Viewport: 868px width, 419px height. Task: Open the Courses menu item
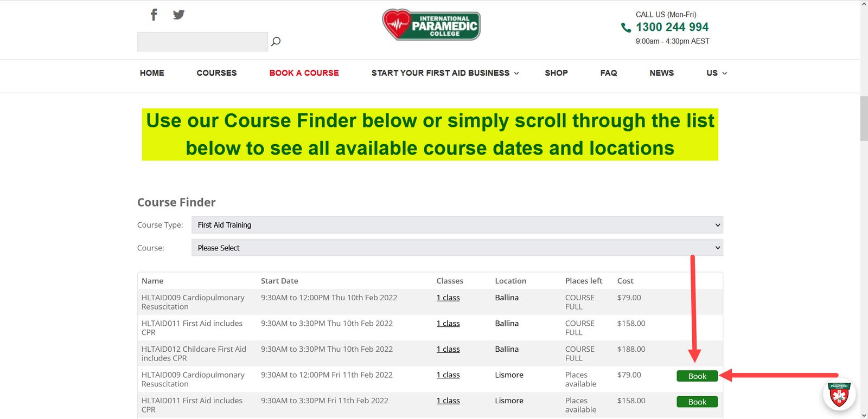[x=216, y=73]
